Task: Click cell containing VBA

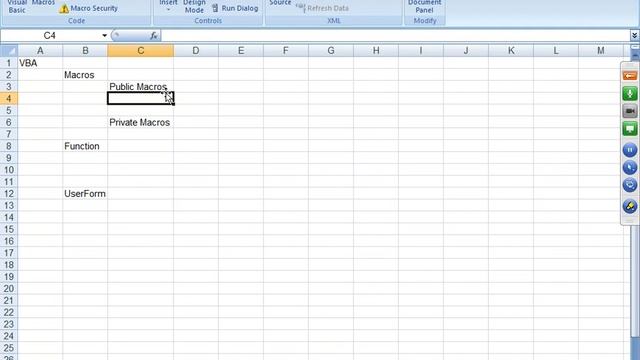Action: tap(40, 63)
